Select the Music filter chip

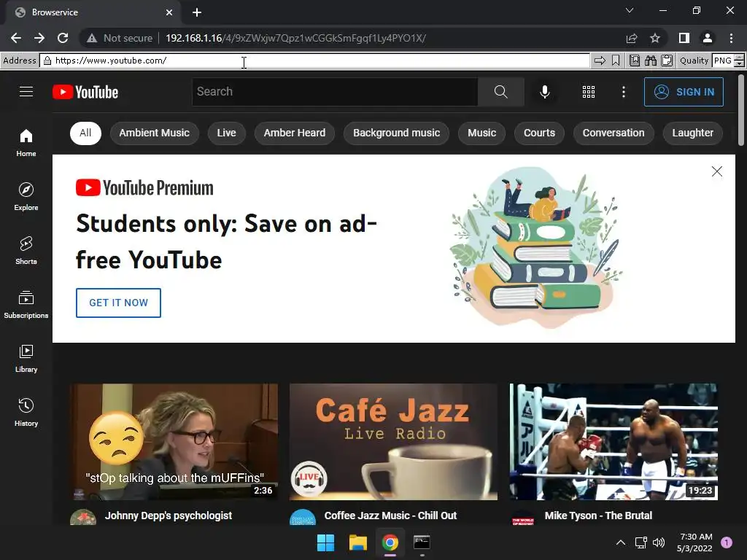click(481, 133)
